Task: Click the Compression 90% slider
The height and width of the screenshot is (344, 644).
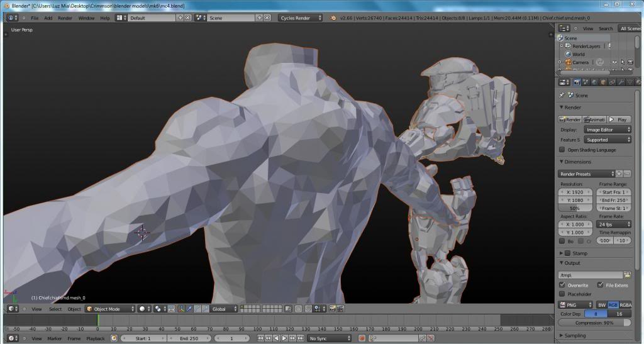Action: click(x=594, y=323)
